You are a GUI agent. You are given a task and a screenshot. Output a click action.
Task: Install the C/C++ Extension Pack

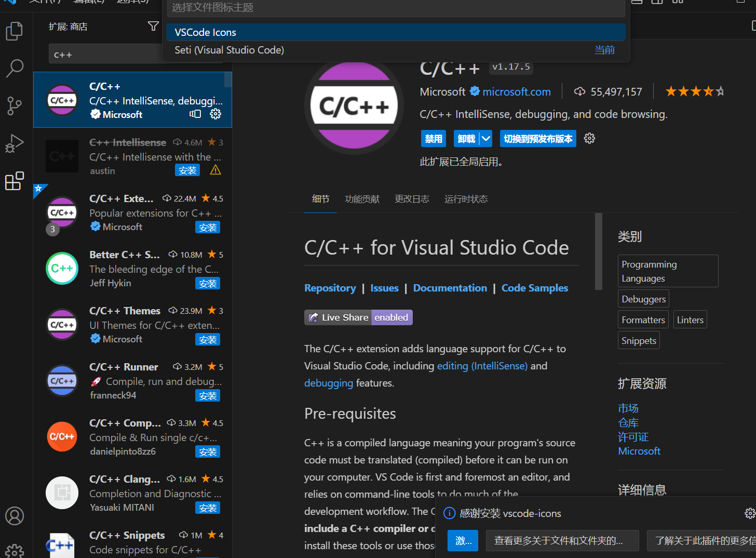[x=208, y=227]
